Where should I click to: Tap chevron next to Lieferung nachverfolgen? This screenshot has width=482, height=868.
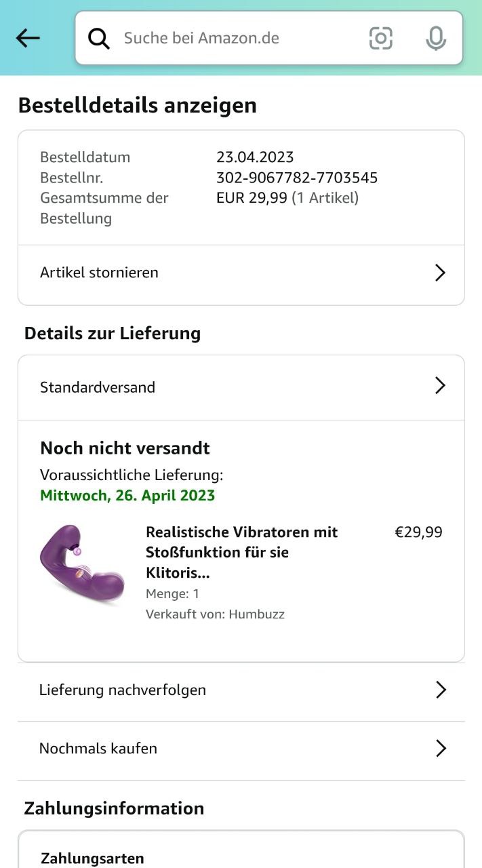(x=441, y=690)
